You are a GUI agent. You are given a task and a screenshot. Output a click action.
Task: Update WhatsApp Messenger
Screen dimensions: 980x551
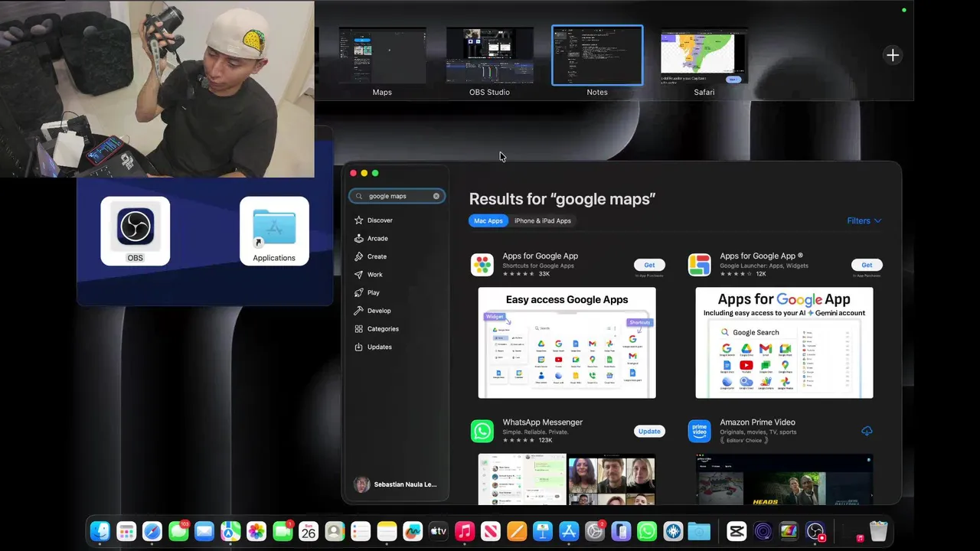(649, 431)
